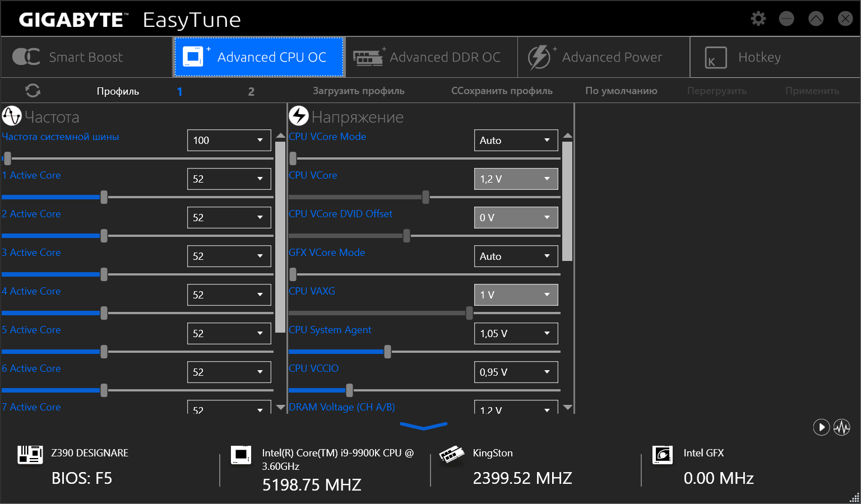Click the Z390 DESIGNARE motherboard icon

(30, 455)
